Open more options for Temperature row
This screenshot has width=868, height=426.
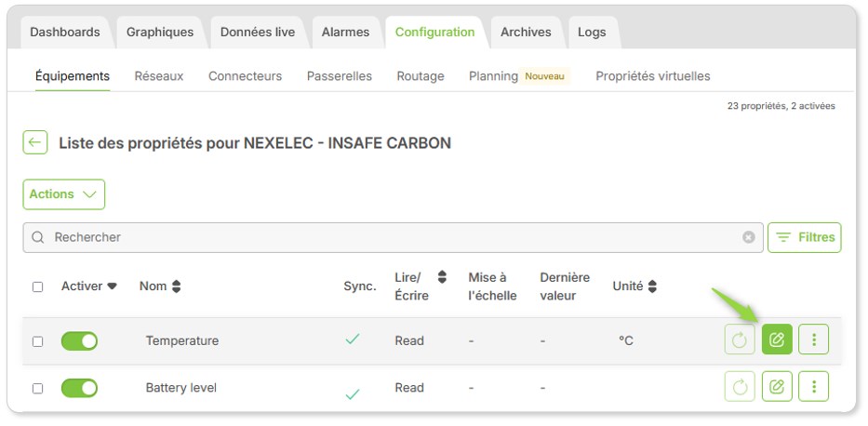pyautogui.click(x=814, y=339)
